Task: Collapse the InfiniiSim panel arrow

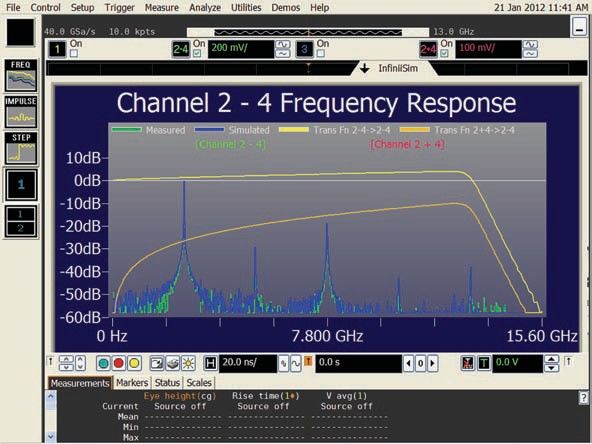Action: click(x=364, y=69)
